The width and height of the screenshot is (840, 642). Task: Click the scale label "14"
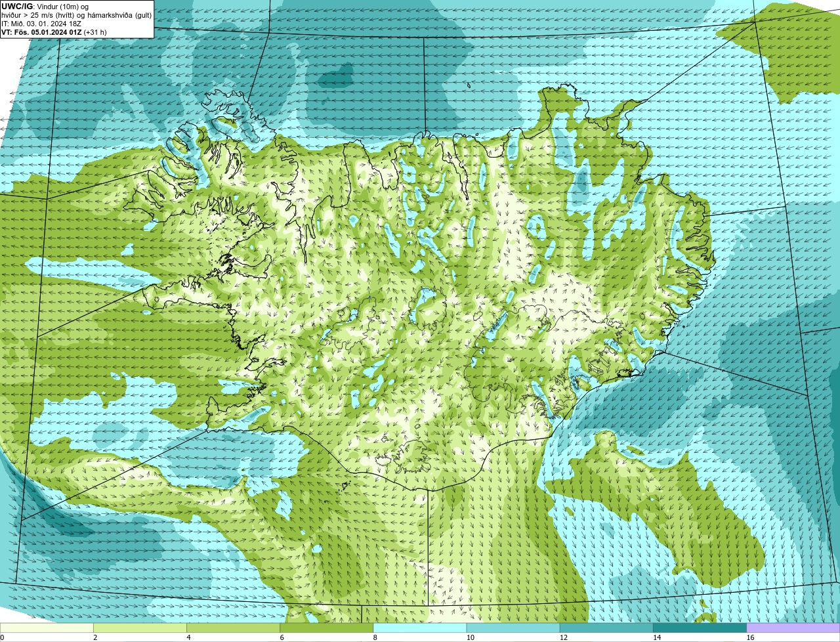click(656, 637)
